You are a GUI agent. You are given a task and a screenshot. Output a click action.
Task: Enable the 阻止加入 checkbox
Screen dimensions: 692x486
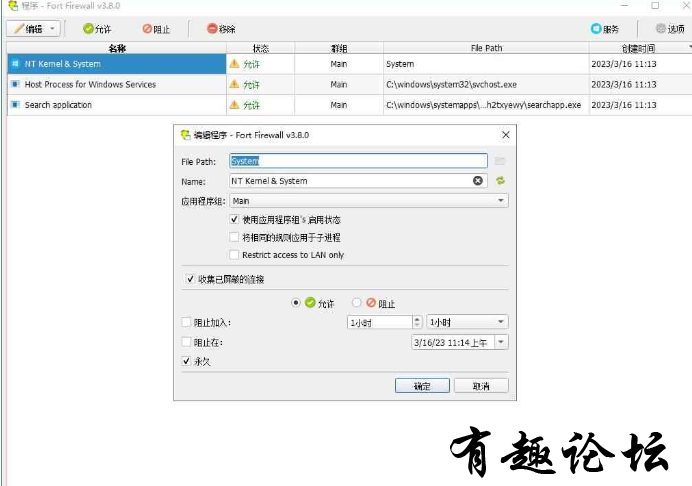(x=186, y=322)
